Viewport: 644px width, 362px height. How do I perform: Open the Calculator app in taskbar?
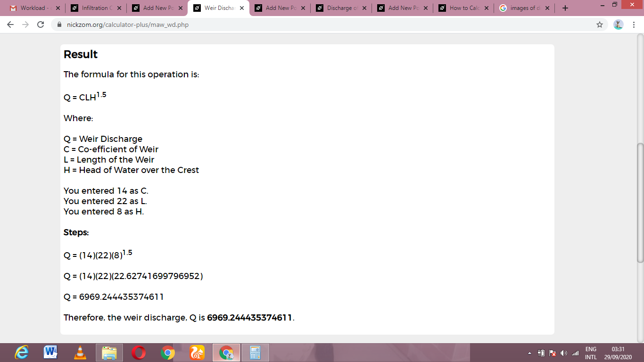click(x=256, y=353)
